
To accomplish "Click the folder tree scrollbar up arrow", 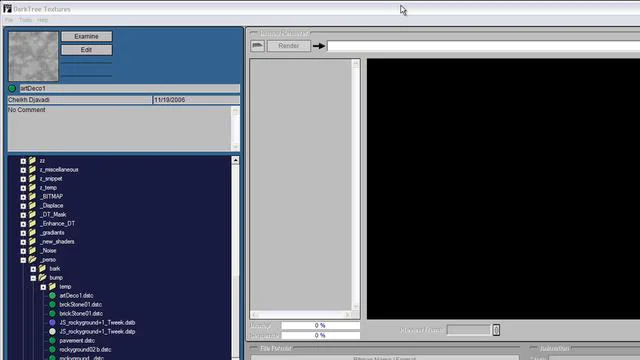I will tap(236, 160).
